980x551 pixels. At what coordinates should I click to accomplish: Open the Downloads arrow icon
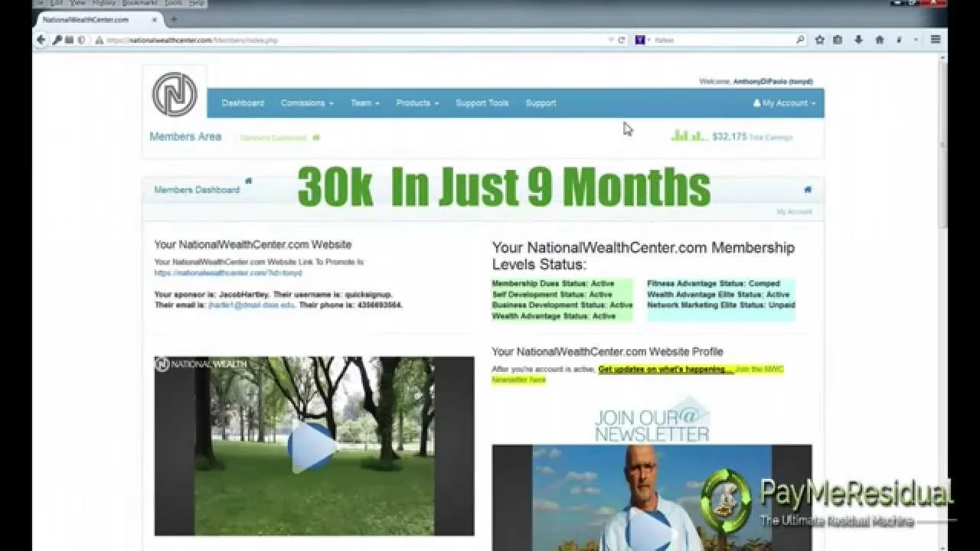(858, 40)
